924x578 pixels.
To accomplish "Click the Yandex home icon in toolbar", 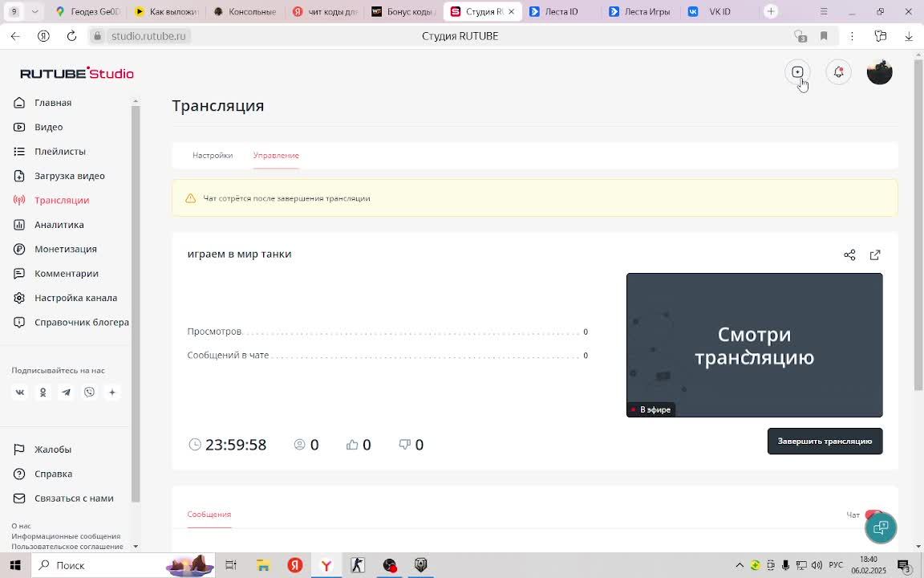I will tap(43, 36).
